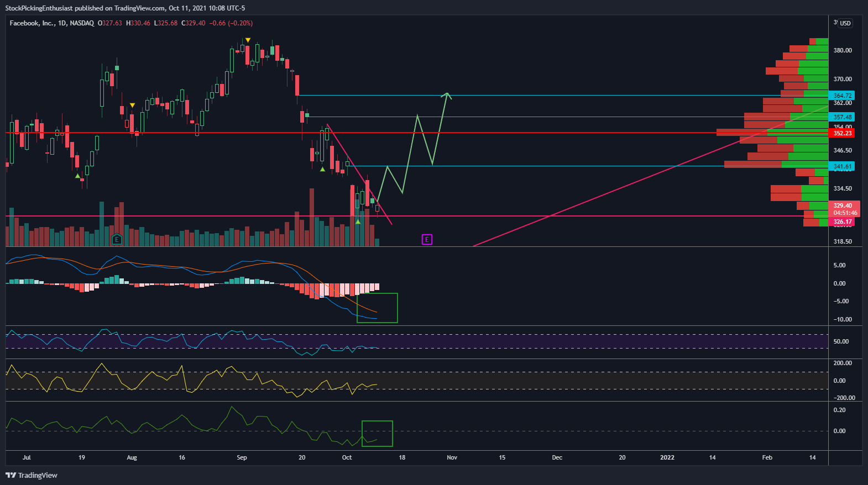Image resolution: width=868 pixels, height=485 pixels.
Task: Select the pink 326.17 price label
Action: coord(843,222)
